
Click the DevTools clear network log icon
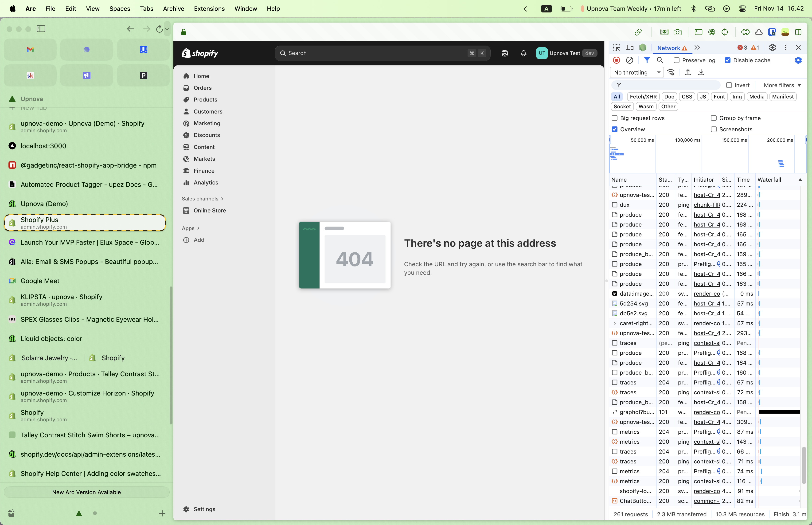[x=629, y=60]
